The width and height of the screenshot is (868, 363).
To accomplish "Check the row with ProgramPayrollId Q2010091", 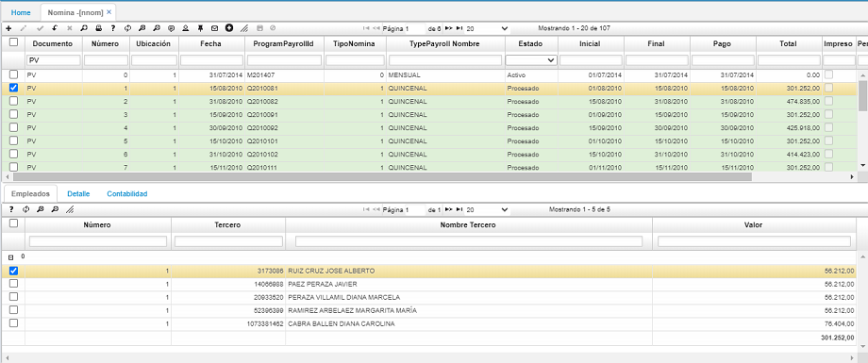I will (x=13, y=114).
